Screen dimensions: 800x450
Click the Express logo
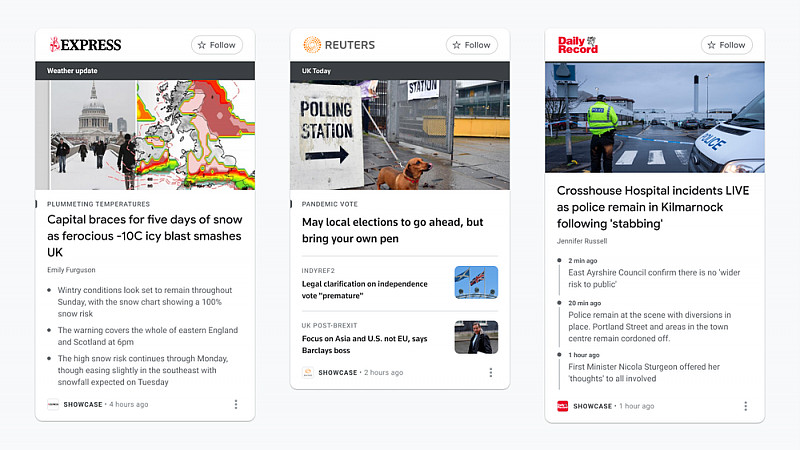(x=85, y=45)
